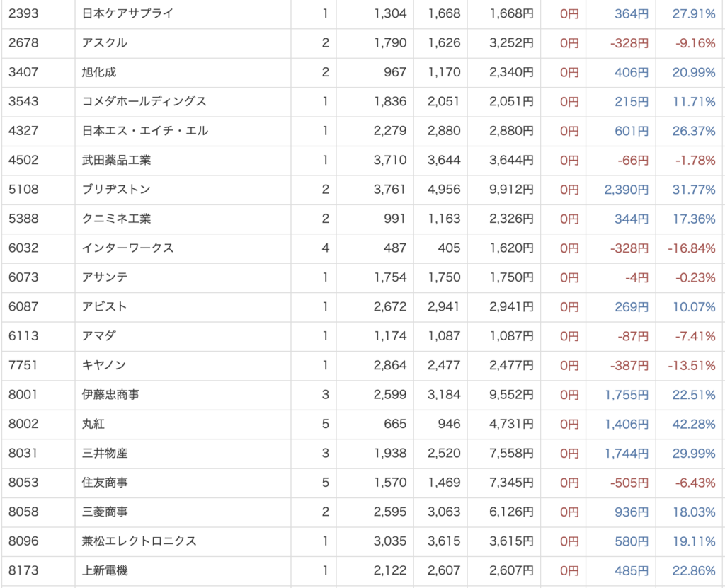725x588 pixels.
Task: Select the 17.36% gain for クニミネ工業
Action: coord(694,219)
